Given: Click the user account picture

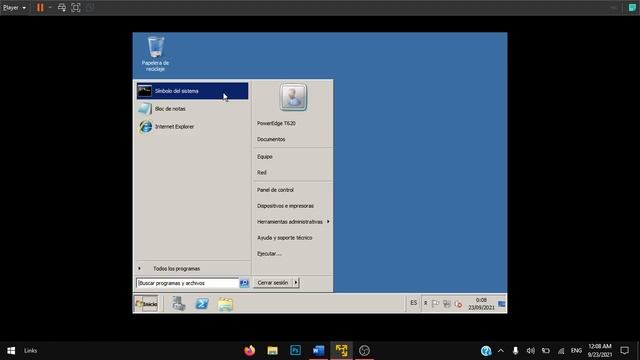Looking at the screenshot, I should click(x=293, y=97).
